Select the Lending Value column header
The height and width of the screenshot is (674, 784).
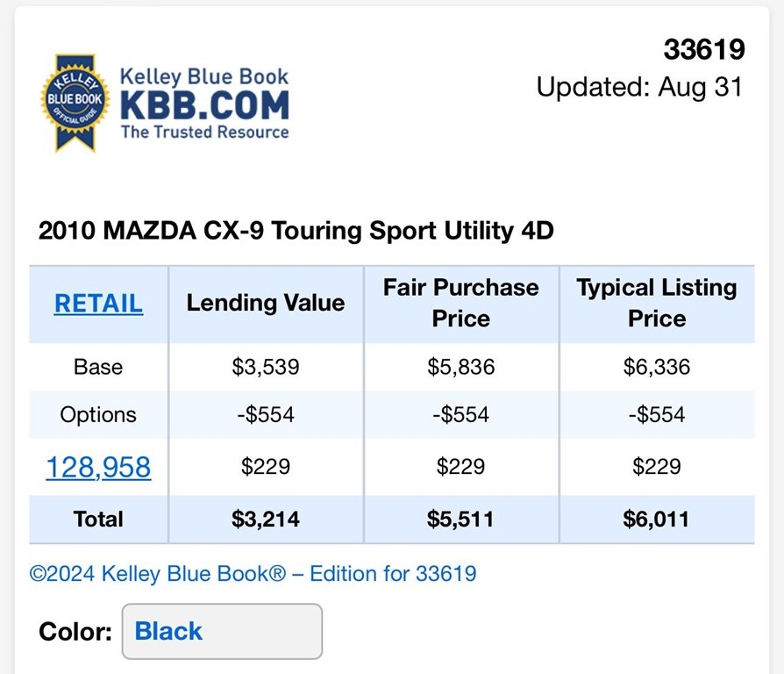[x=266, y=304]
